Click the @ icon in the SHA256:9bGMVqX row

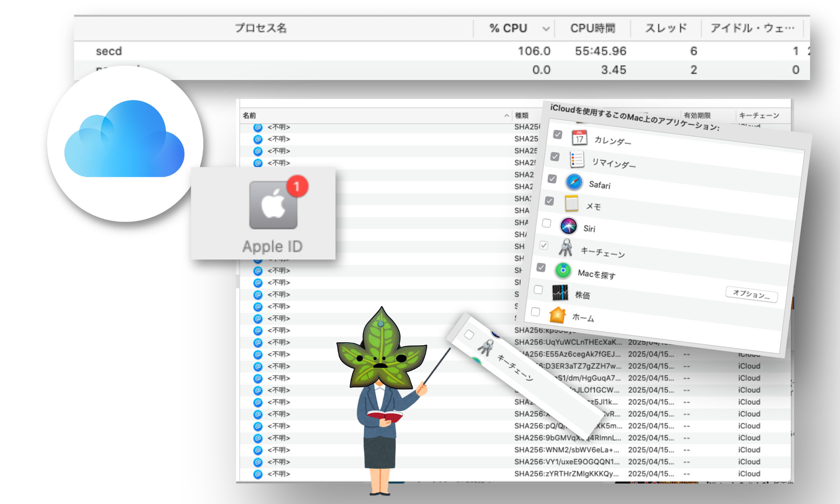click(258, 438)
